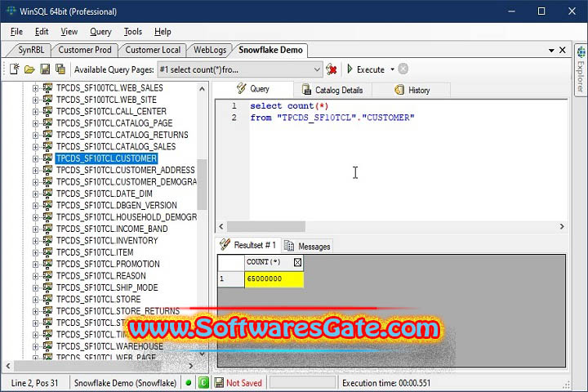Click the catalog tree horizontal scroll left arrow
The width and height of the screenshot is (588, 392).
(x=8, y=366)
